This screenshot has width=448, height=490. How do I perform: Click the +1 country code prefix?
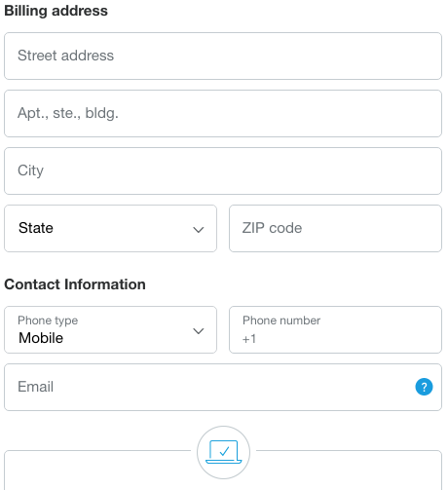tap(249, 339)
